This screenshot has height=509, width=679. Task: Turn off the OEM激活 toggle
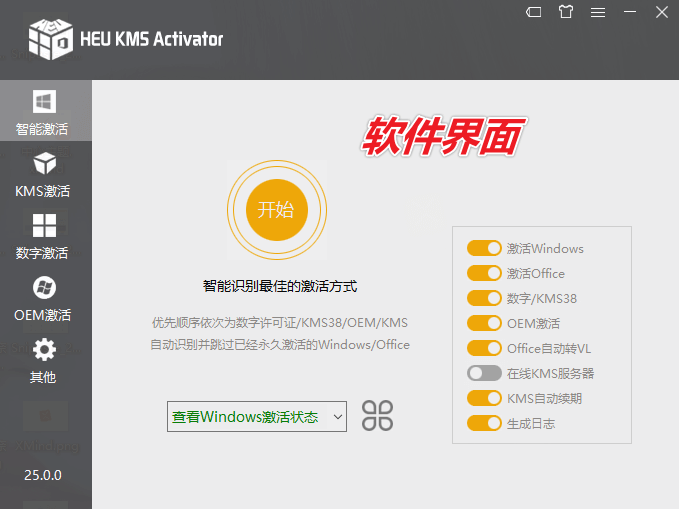pyautogui.click(x=484, y=323)
